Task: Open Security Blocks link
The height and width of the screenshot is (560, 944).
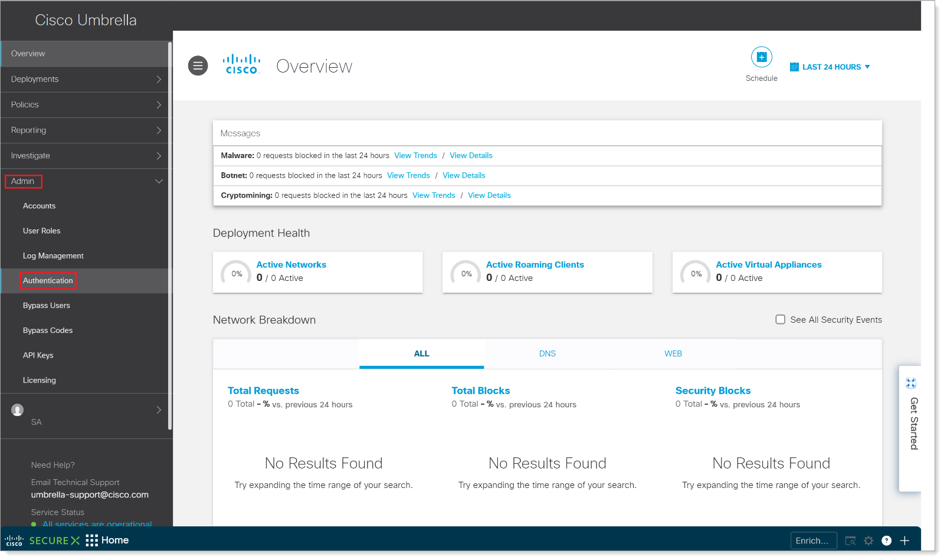Action: (713, 391)
